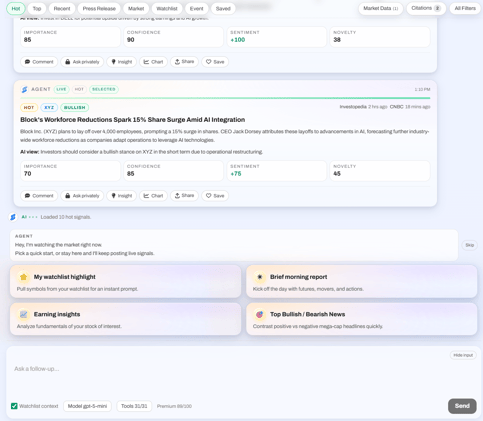Click the BULLISH tag
This screenshot has height=421, width=483.
[x=75, y=108]
